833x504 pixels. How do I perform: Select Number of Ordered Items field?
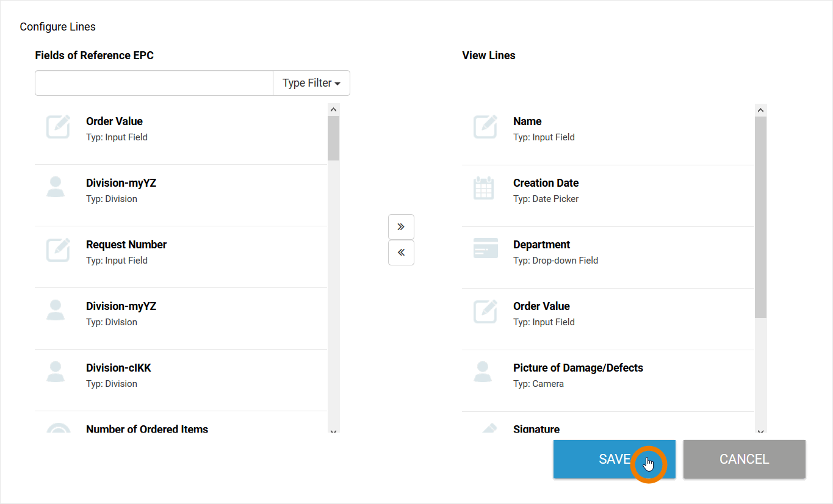coord(147,428)
